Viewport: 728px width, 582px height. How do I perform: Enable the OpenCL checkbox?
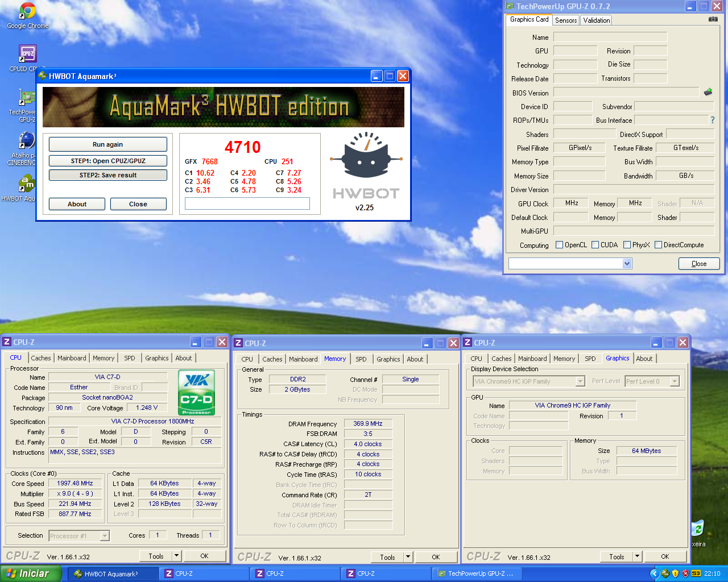pyautogui.click(x=559, y=245)
